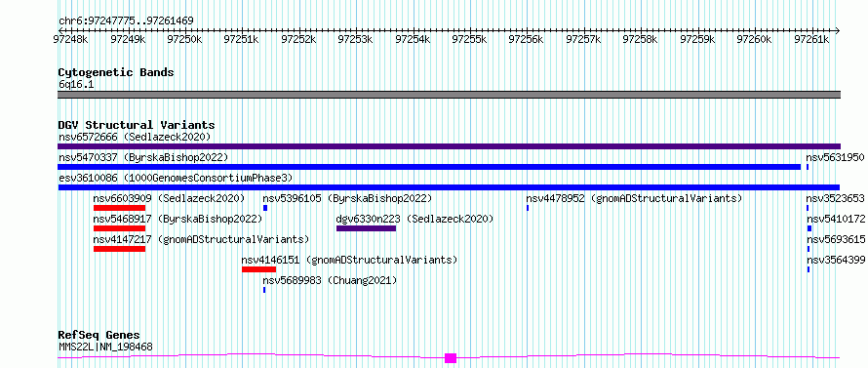Click the nsv5631950 variant label
This screenshot has height=368, width=868.
835,157
